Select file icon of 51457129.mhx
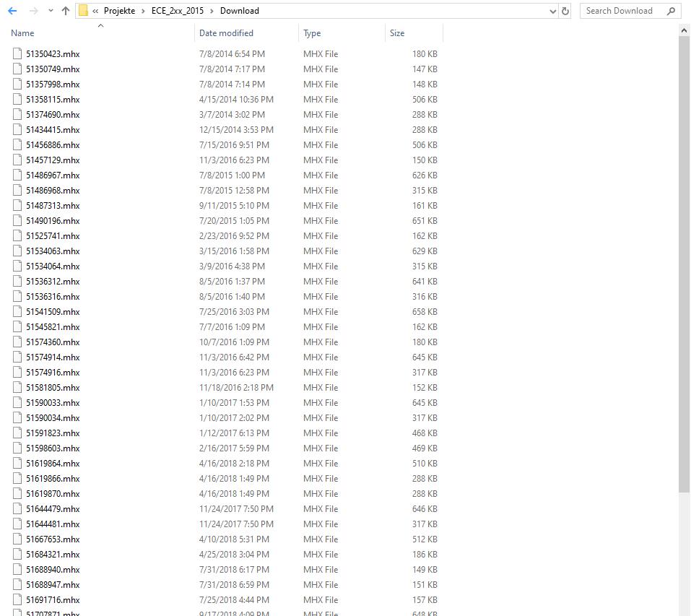 point(17,160)
